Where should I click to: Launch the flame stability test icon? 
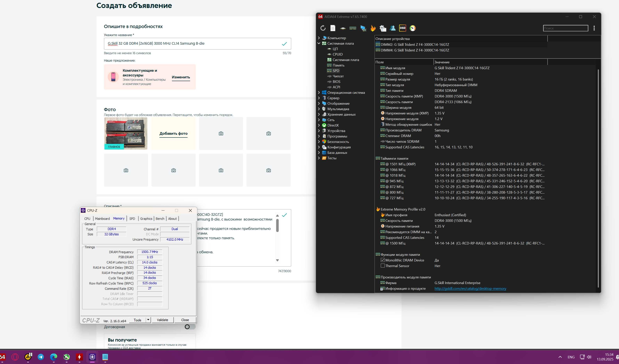[x=373, y=28]
